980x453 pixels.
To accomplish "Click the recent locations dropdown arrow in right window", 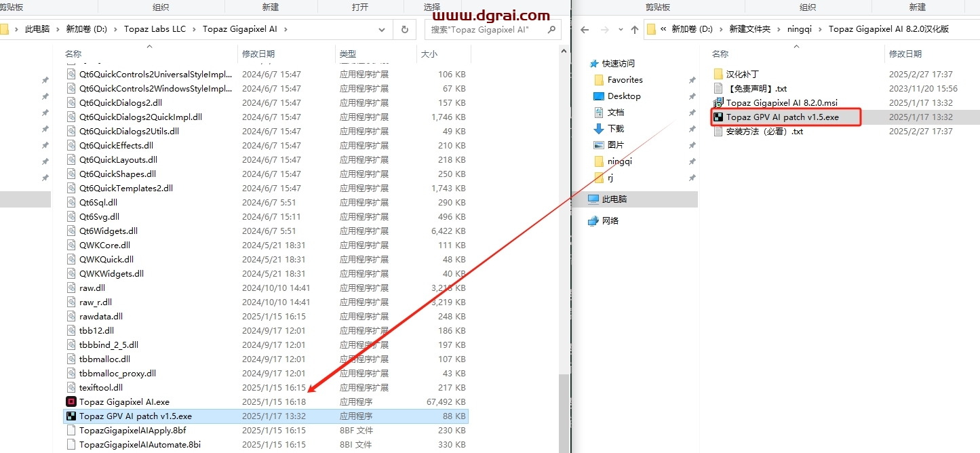I will (621, 30).
